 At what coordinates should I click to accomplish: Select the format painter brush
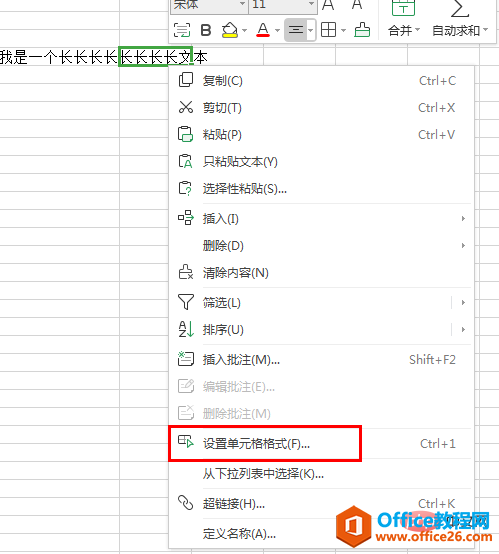(x=362, y=30)
